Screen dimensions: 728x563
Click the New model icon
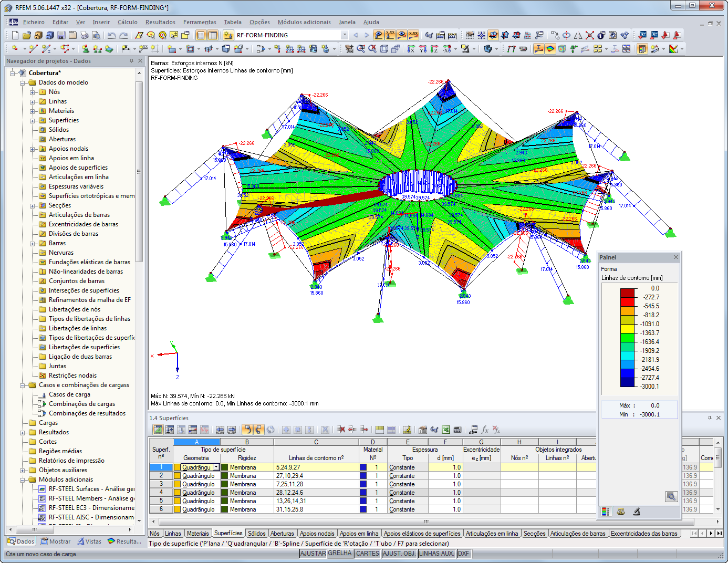point(15,35)
